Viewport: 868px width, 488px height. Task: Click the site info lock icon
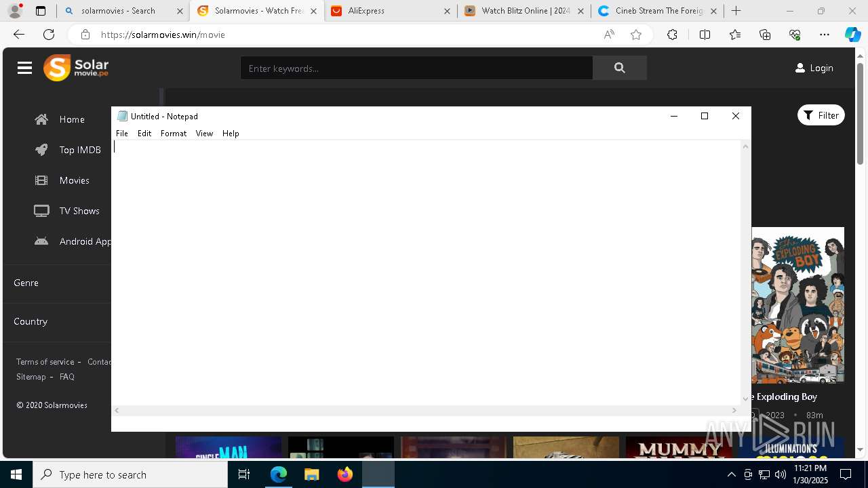coord(85,35)
